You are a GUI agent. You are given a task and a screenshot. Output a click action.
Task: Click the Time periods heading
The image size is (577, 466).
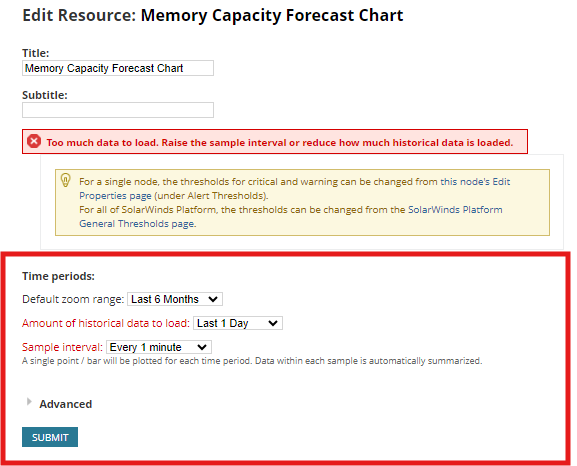(x=59, y=276)
